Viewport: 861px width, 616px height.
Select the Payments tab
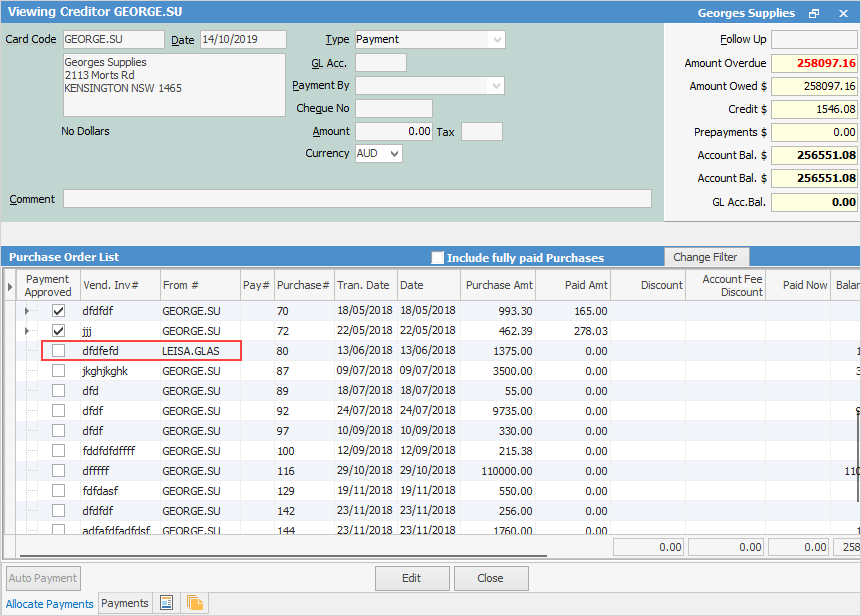coord(124,603)
